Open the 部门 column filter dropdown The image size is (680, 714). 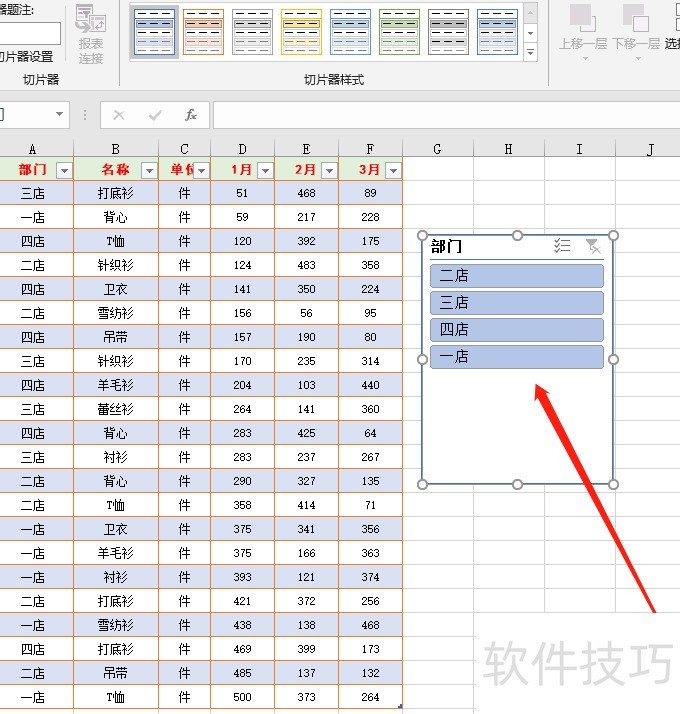64,170
